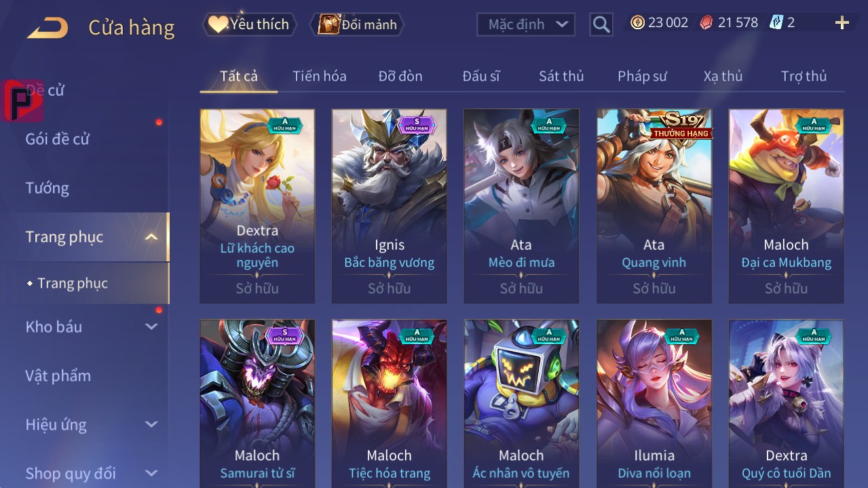Open Đổi mảnh shard exchange
Screen dimensions: 868x488
pos(357,24)
